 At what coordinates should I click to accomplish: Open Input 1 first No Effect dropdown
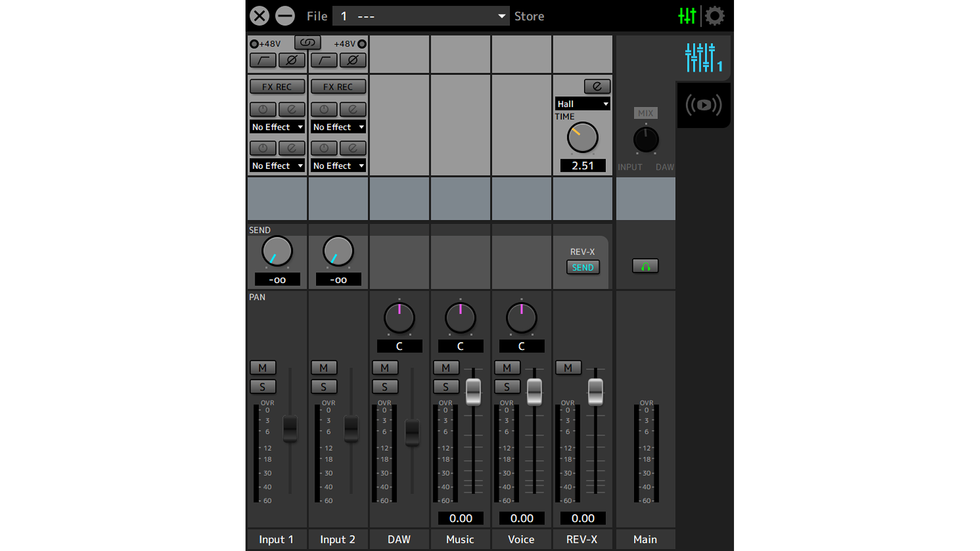(x=277, y=127)
